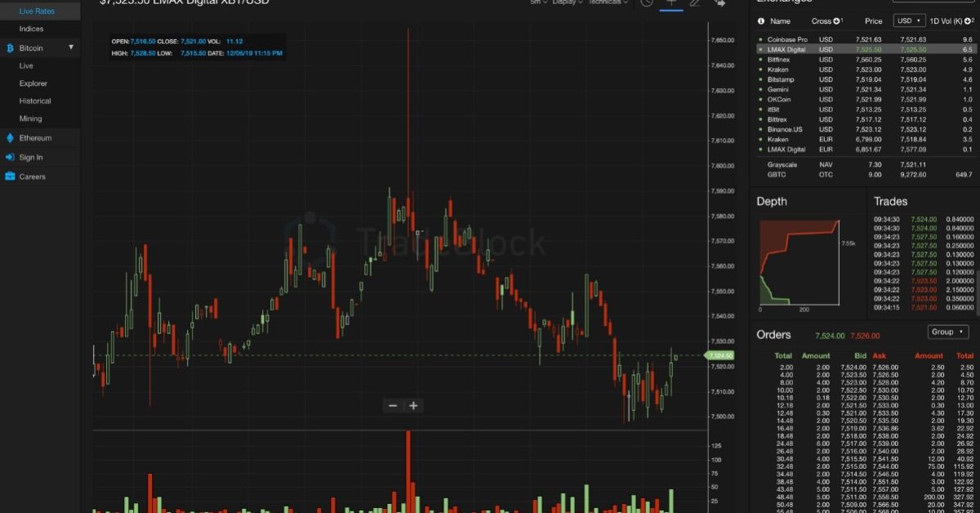
Task: Zoom out the chart with minus button
Action: [x=393, y=405]
